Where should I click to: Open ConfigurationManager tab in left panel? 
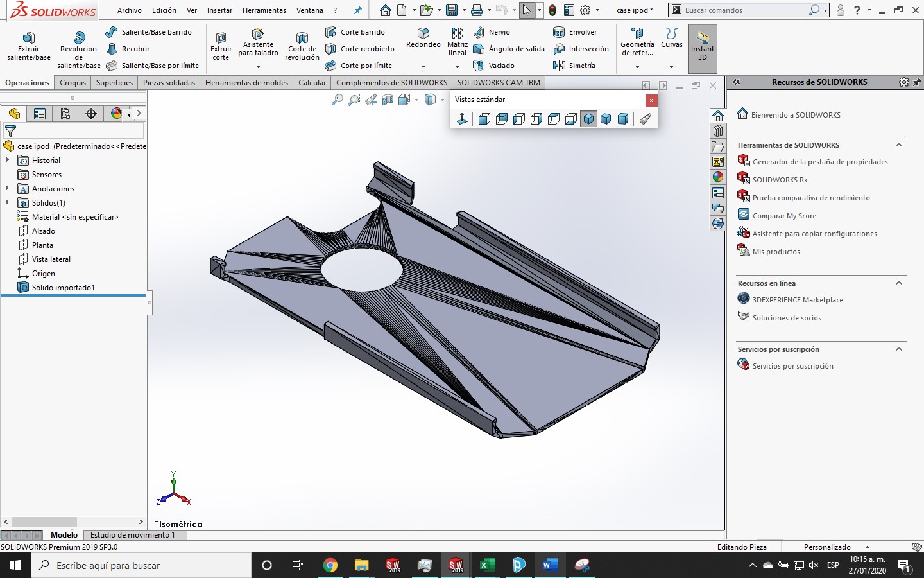(65, 114)
